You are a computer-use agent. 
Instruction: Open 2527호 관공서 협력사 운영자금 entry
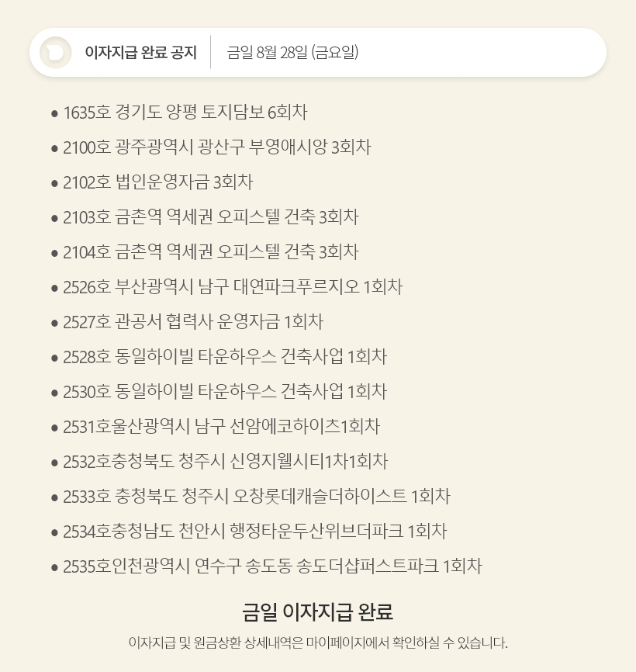coord(193,322)
